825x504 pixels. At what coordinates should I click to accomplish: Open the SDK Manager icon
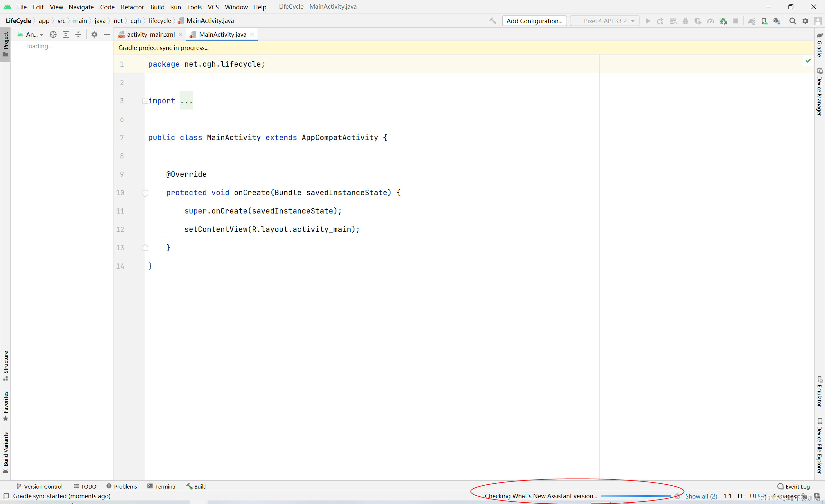click(777, 21)
